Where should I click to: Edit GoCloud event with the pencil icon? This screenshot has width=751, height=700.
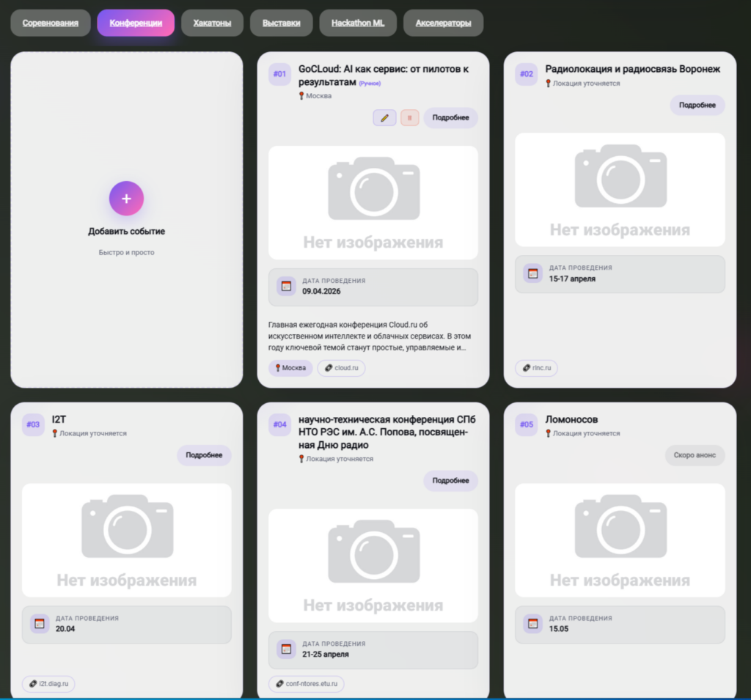pos(384,118)
